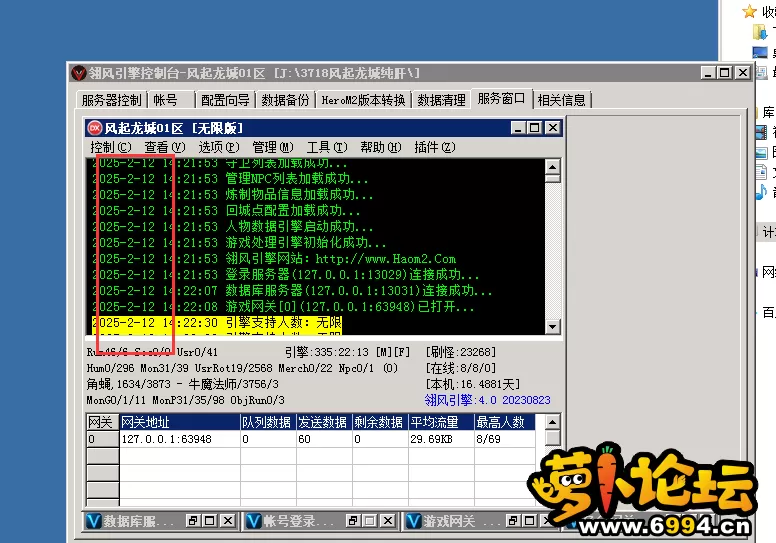This screenshot has width=776, height=543.
Task: Click the V icon of 帐号登录 window
Action: tap(253, 521)
